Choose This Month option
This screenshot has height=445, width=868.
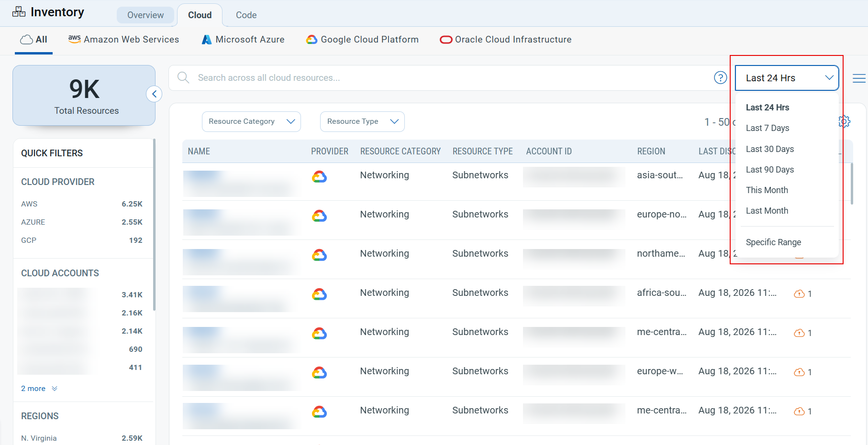(x=767, y=190)
